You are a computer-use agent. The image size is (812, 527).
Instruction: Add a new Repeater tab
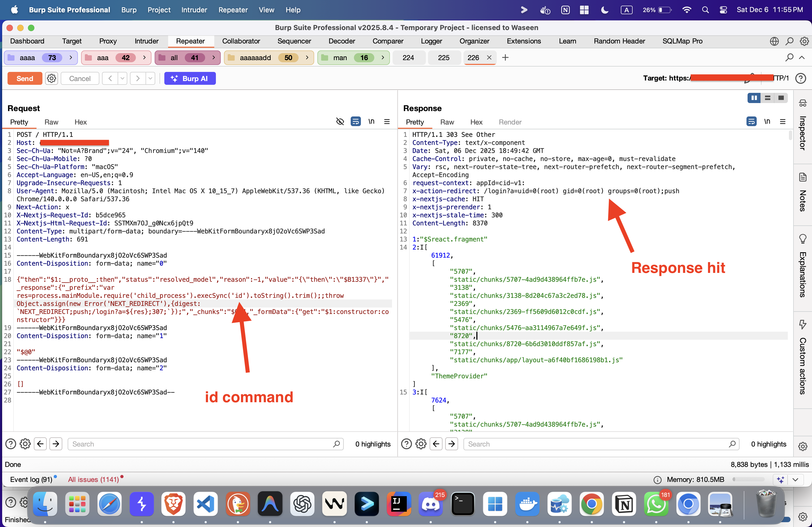(x=505, y=58)
